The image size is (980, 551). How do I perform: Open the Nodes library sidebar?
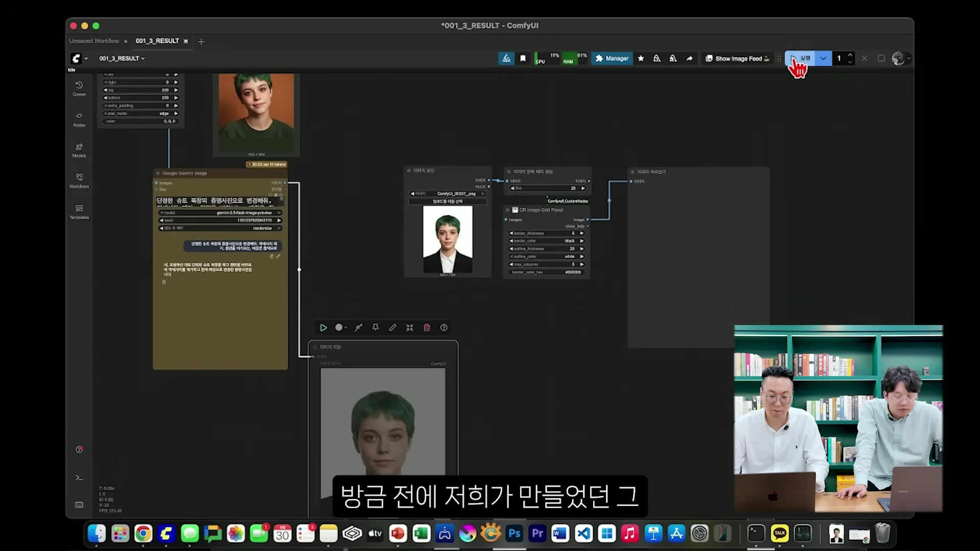coord(79,119)
